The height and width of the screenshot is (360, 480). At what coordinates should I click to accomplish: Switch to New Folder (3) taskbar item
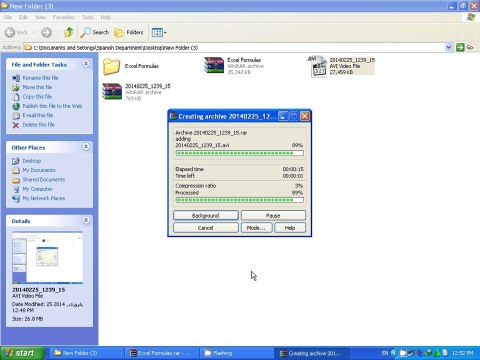click(x=86, y=353)
